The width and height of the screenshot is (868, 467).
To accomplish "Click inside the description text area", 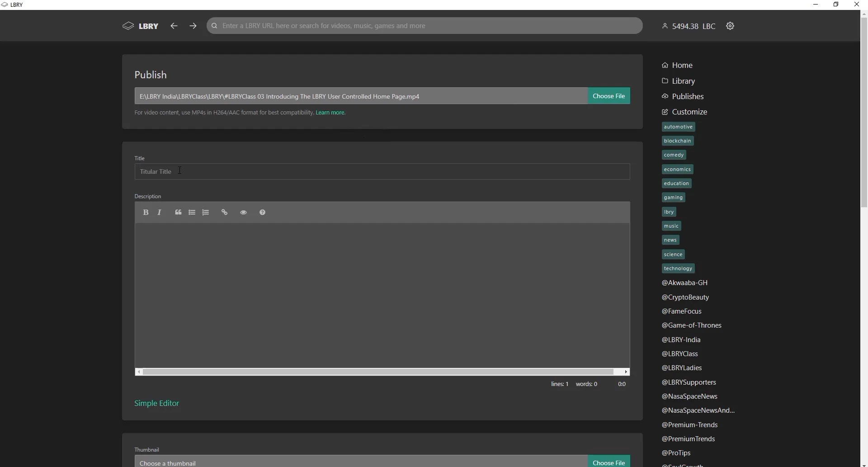I will 382,295.
